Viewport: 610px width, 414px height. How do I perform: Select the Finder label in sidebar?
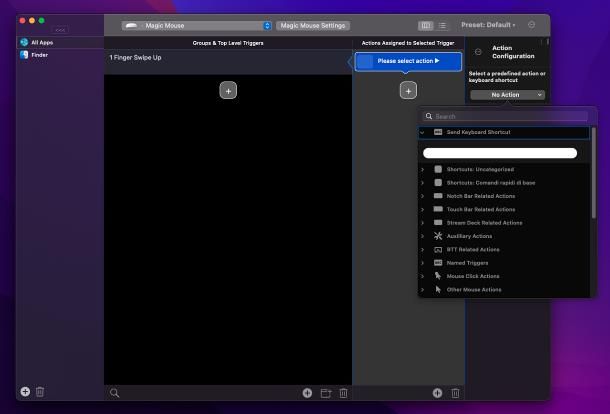coord(39,55)
